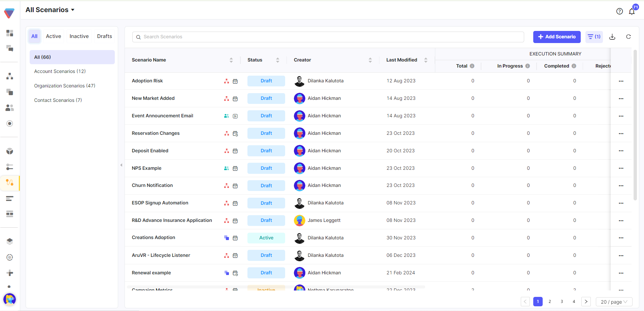
Task: Click the Search Scenarios field
Action: pos(328,37)
